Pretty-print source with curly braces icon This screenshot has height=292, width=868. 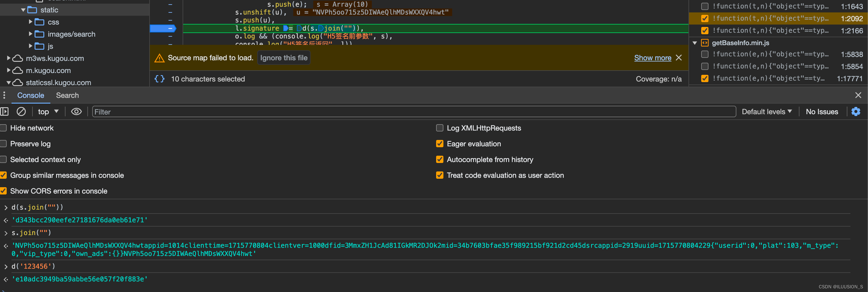(160, 79)
